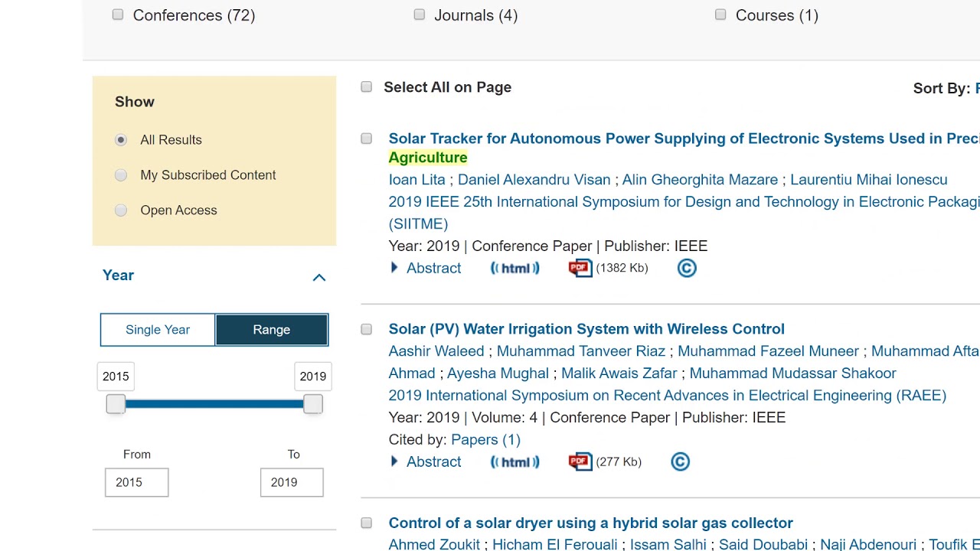Image resolution: width=980 pixels, height=551 pixels.
Task: Open HTML view of Solar Tracker paper
Action: pos(514,268)
